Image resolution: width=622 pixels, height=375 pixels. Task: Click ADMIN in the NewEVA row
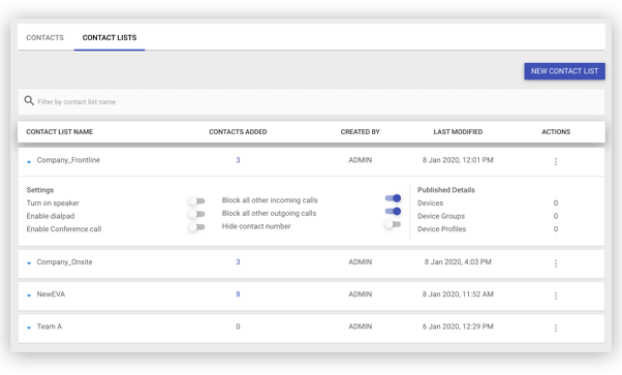coord(360,294)
